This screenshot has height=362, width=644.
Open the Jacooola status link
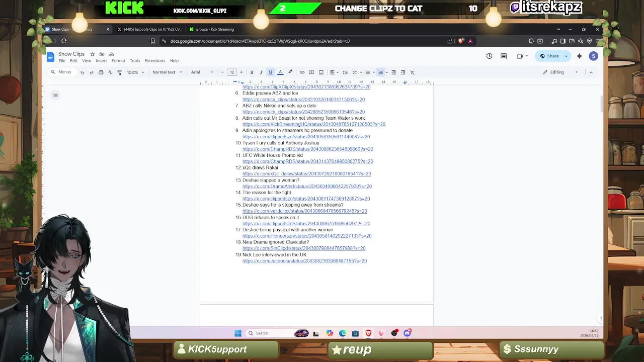[304, 261]
